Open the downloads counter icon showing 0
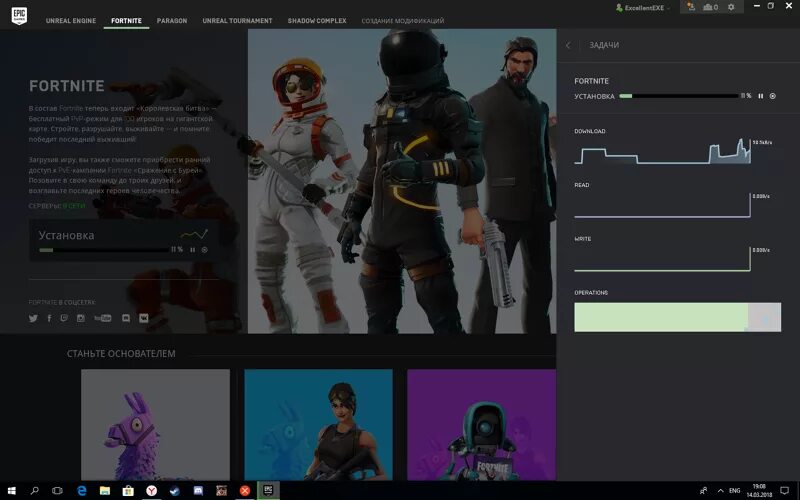This screenshot has height=500, width=800. coord(710,7)
